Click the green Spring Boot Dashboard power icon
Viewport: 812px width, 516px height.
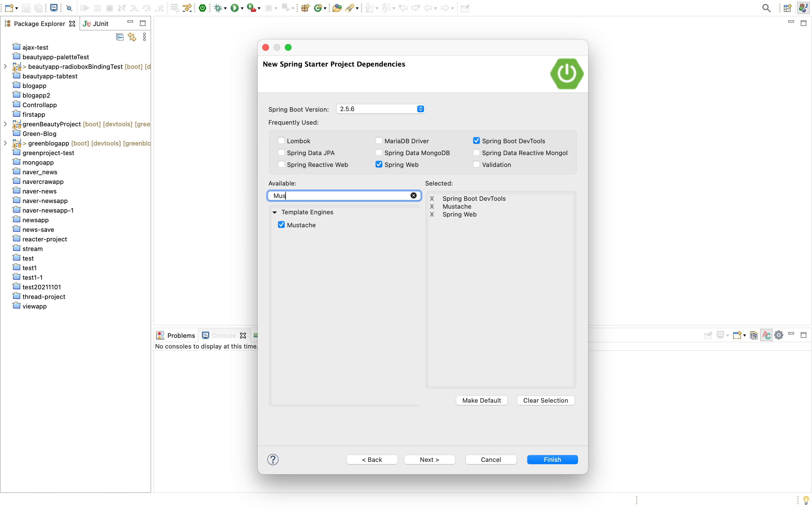coord(202,8)
